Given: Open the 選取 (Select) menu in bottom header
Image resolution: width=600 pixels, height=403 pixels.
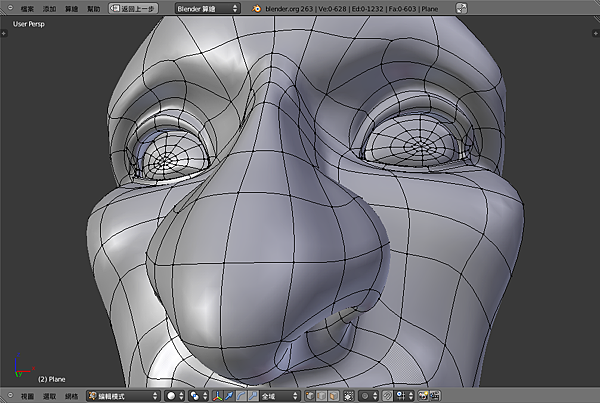Looking at the screenshot, I should (49, 396).
